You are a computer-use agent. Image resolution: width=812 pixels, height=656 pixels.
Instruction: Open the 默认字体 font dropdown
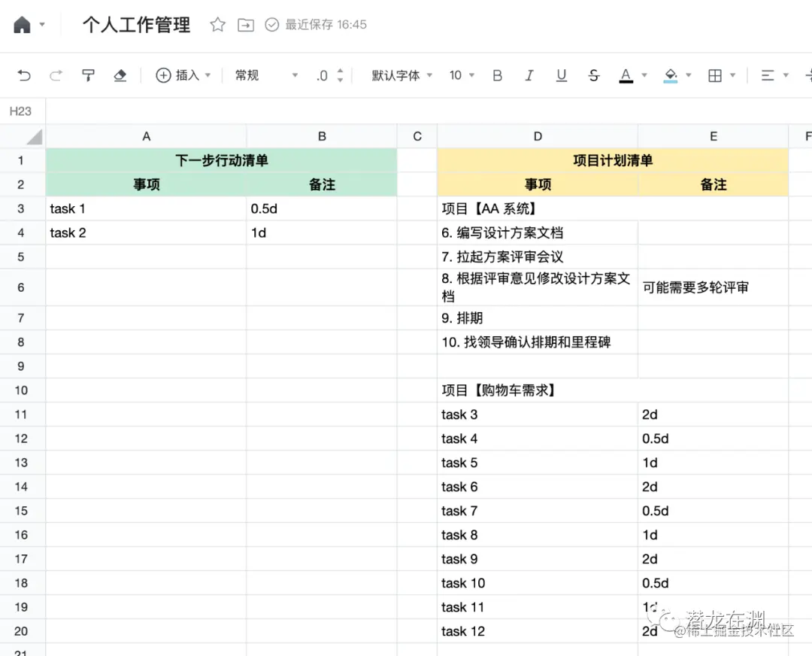point(401,76)
